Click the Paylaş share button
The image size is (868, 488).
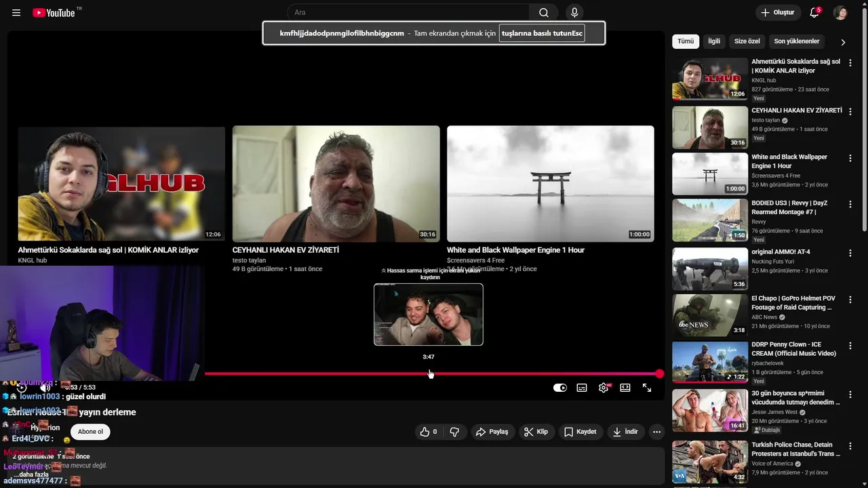coord(492,432)
